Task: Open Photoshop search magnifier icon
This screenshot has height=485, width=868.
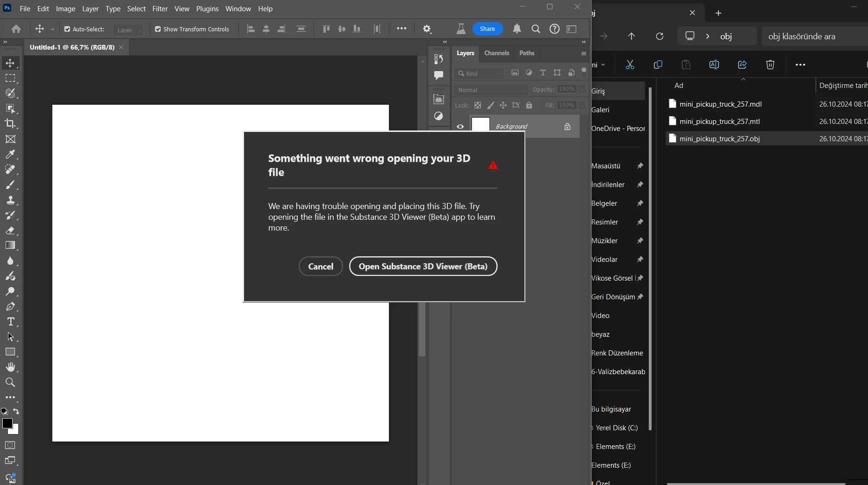Action: click(536, 29)
